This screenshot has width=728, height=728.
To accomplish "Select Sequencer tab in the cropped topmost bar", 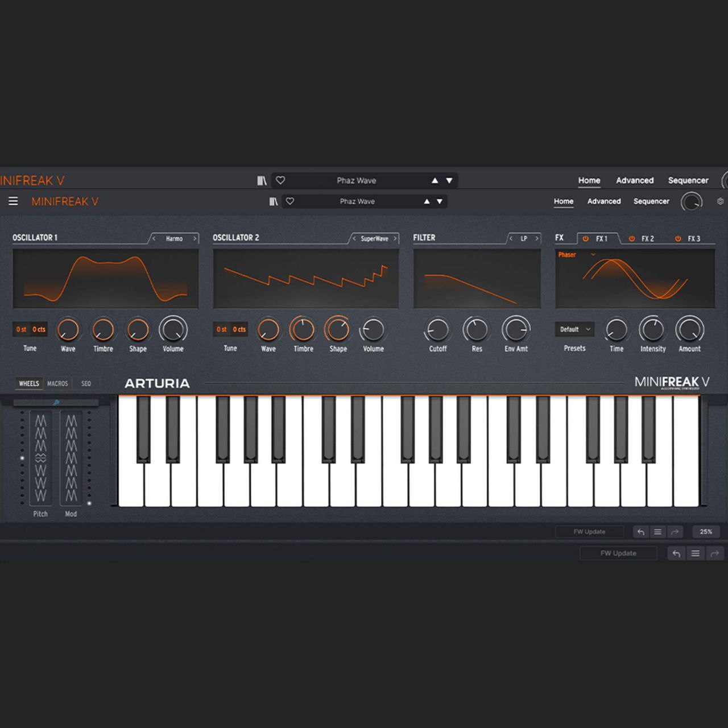I will (688, 180).
